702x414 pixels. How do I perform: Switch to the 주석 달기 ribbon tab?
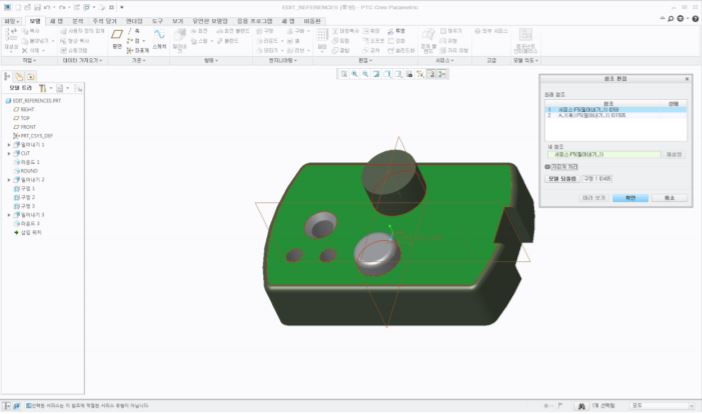104,21
